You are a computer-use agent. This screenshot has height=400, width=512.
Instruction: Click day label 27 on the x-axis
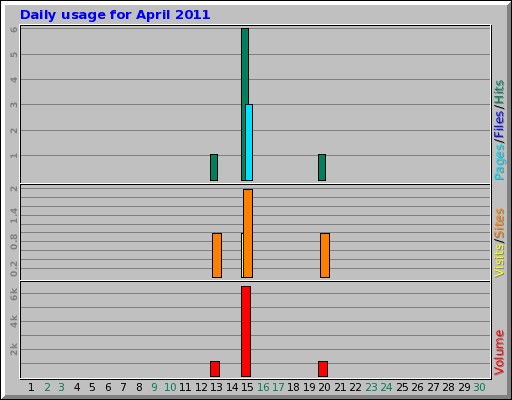coord(433,387)
